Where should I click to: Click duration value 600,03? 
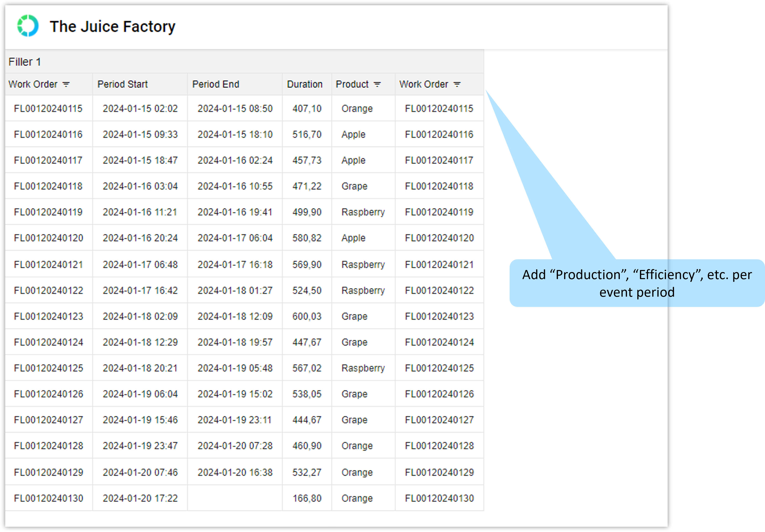pyautogui.click(x=307, y=317)
